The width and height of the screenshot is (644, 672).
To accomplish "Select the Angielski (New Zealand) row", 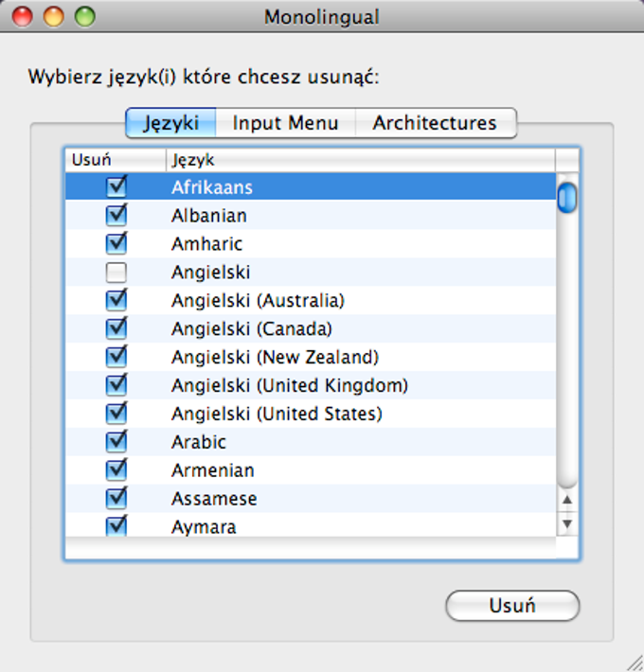I will (311, 357).
